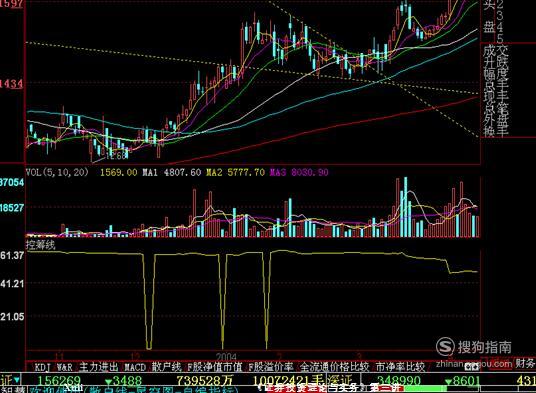Switch to the 散户线 indicator tab
Image resolution: width=536 pixels, height=393 pixels.
(x=166, y=367)
